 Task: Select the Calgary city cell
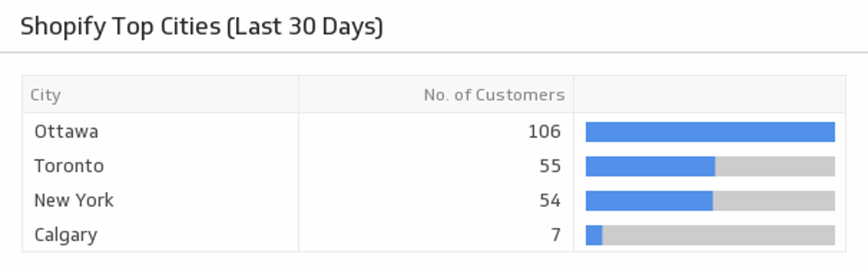[x=66, y=235]
